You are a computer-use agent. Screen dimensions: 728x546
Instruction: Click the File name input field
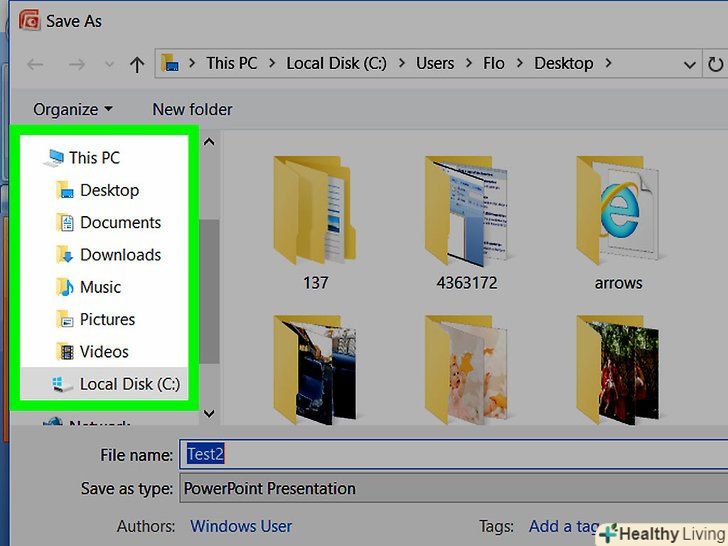pyautogui.click(x=454, y=454)
